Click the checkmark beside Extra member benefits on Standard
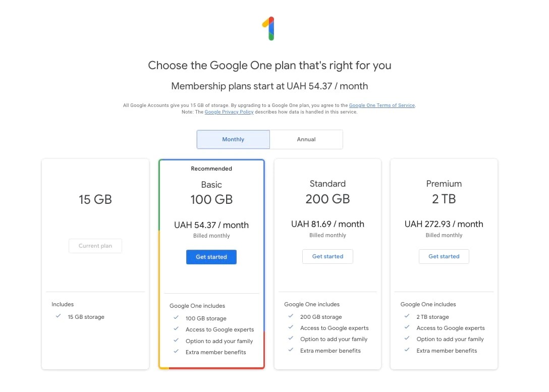Image resolution: width=549 pixels, height=392 pixels. (x=290, y=351)
